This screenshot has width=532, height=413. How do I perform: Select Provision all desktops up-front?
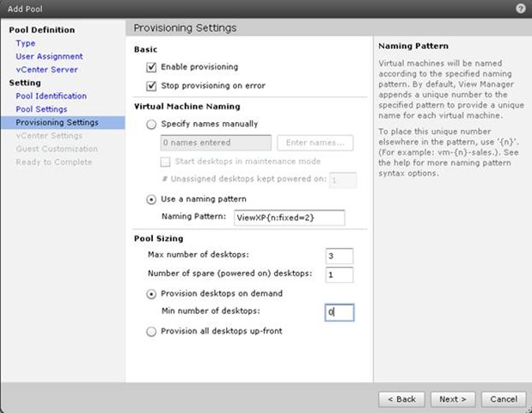(x=151, y=331)
